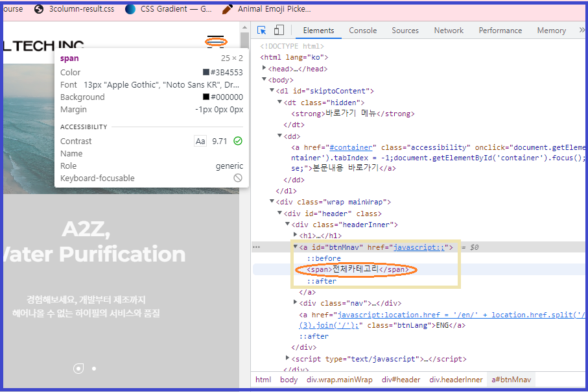
Task: Collapse the div id header node
Action: (x=279, y=213)
